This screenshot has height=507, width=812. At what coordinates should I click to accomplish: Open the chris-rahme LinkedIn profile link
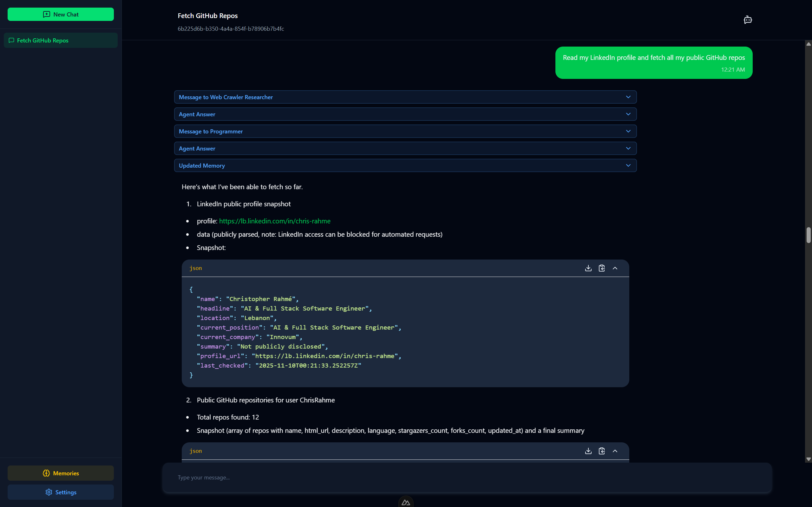[274, 221]
